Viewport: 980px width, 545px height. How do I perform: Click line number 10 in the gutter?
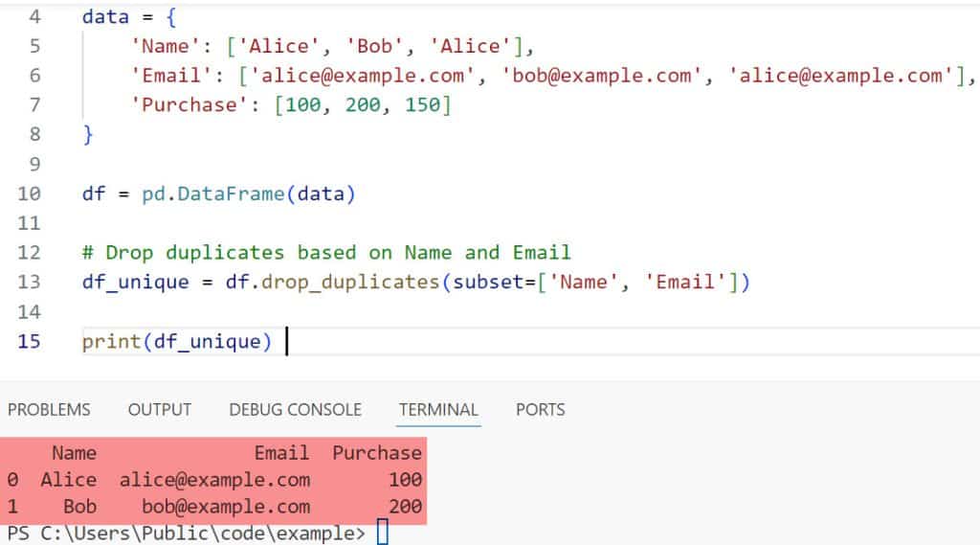point(30,193)
